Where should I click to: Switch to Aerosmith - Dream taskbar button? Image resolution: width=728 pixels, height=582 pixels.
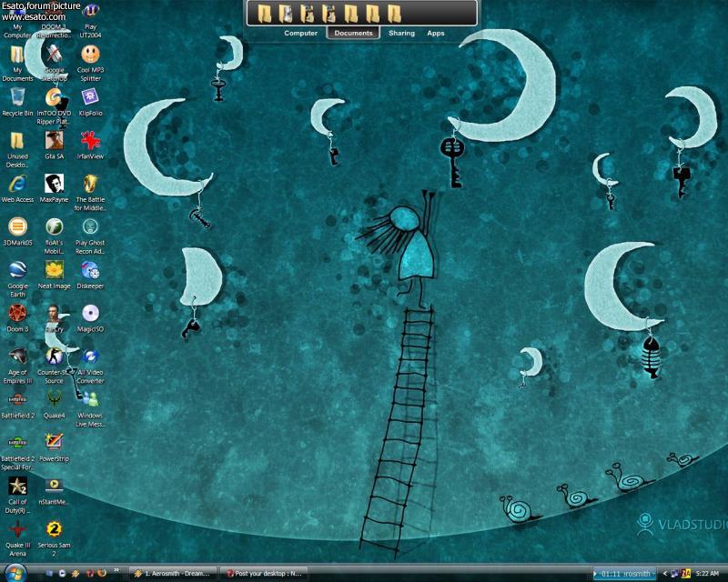pyautogui.click(x=173, y=574)
